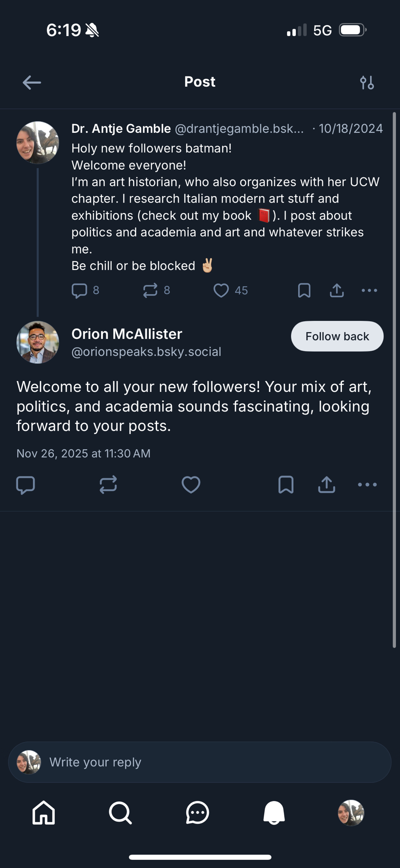Reply to Orion McAllister's post
The image size is (400, 868).
coord(26,485)
